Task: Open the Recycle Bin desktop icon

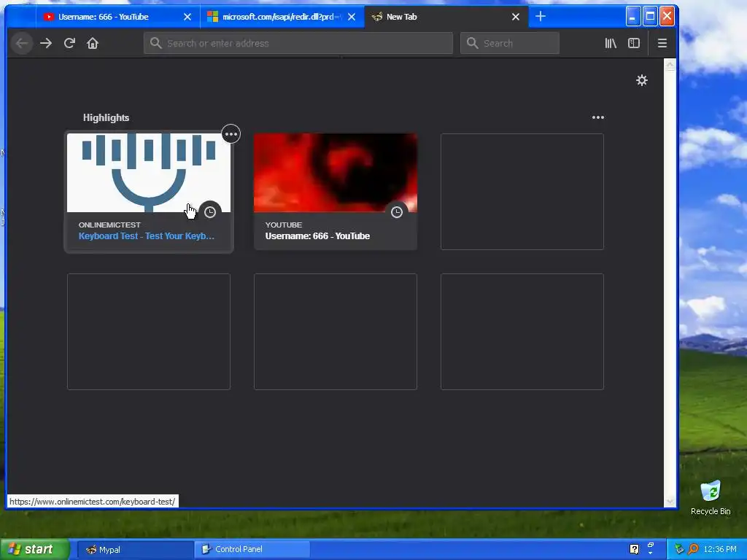Action: tap(711, 498)
